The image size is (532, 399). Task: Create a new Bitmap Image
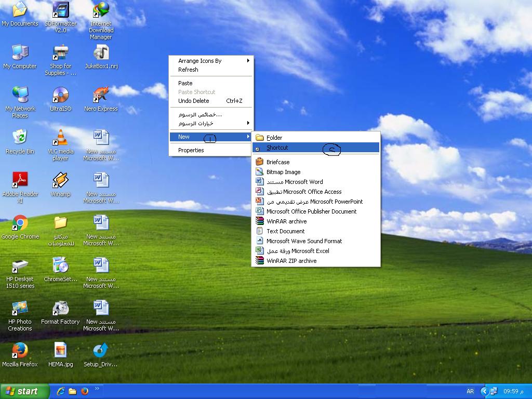(316, 172)
